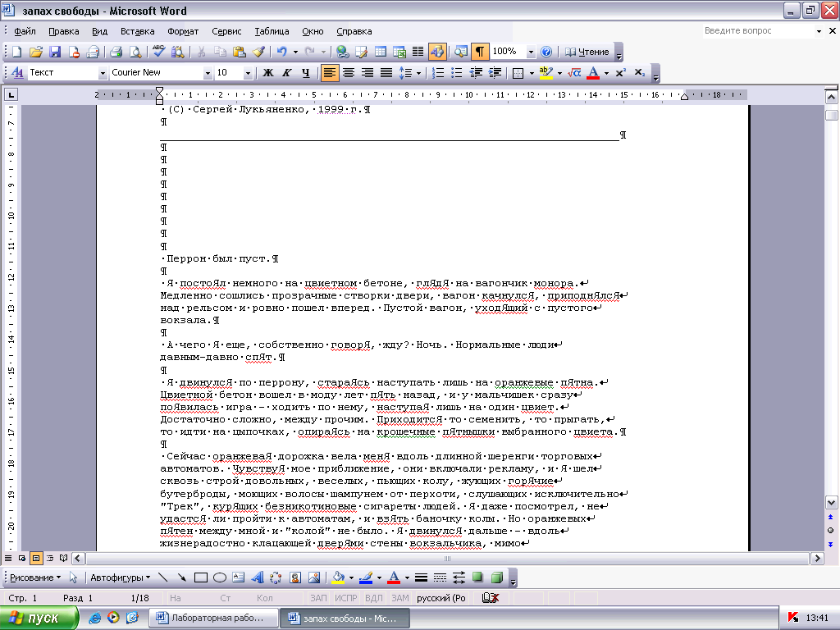Toggle superscript formatting
The height and width of the screenshot is (630, 840).
tap(620, 73)
